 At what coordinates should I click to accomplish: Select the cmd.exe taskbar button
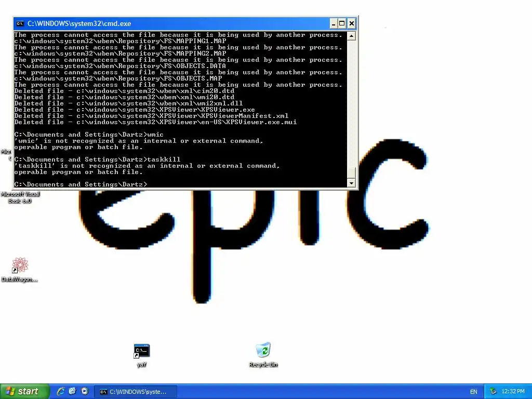coord(136,392)
